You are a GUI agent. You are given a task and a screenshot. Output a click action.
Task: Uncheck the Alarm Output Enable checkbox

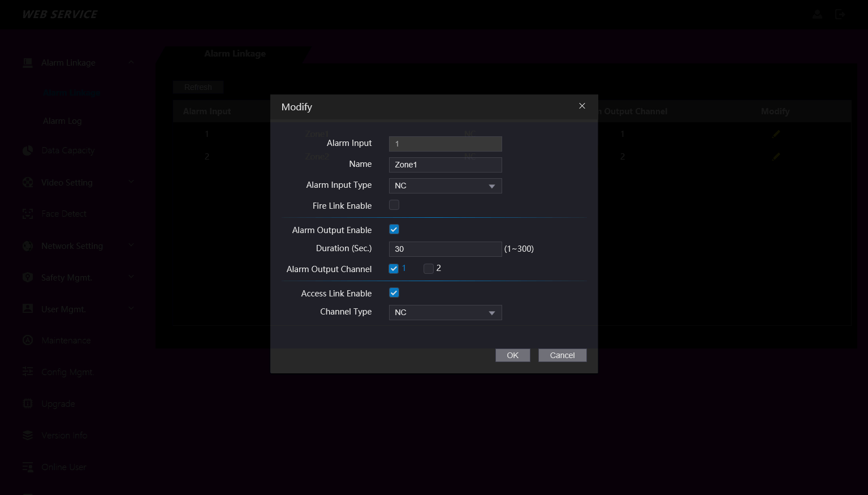click(394, 229)
